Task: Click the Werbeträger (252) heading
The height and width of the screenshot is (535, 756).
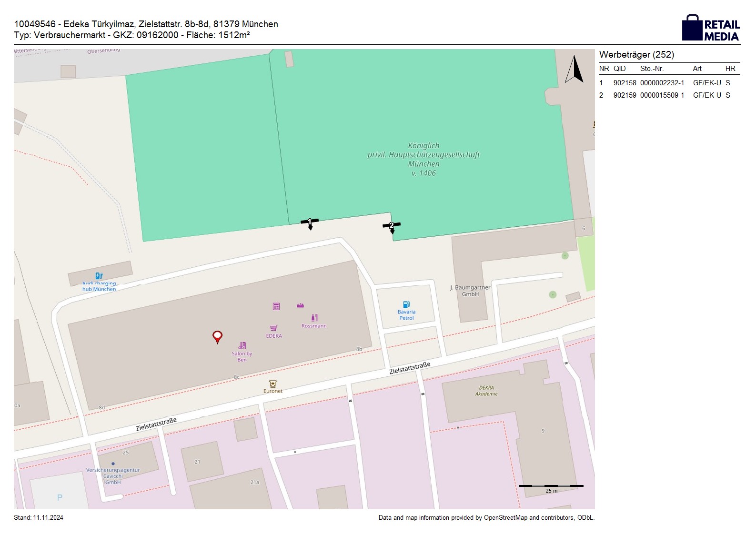Action: tap(636, 55)
